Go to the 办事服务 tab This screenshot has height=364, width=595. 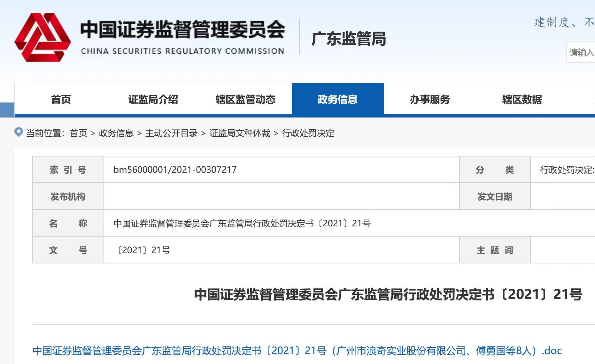[429, 100]
